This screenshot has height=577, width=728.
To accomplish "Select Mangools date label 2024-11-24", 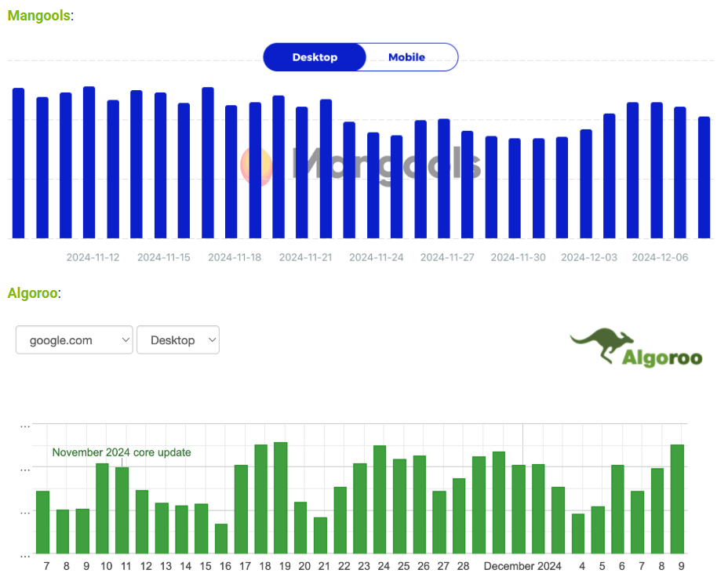I will coord(376,257).
